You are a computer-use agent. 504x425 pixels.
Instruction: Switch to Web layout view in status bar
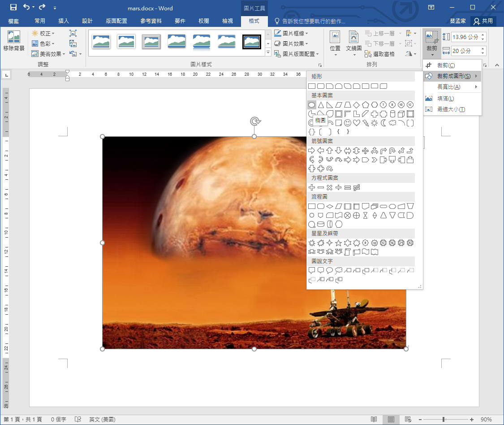tap(408, 420)
